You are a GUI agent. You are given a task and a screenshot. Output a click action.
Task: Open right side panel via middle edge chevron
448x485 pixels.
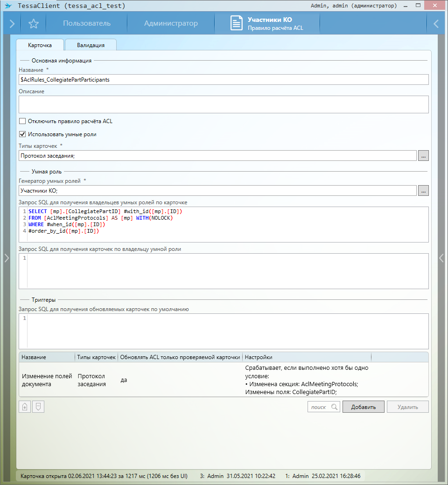point(441,258)
